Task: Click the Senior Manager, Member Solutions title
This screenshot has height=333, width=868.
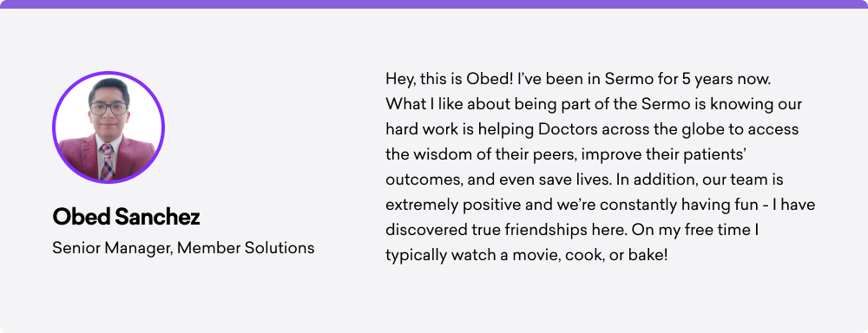Action: pyautogui.click(x=183, y=248)
